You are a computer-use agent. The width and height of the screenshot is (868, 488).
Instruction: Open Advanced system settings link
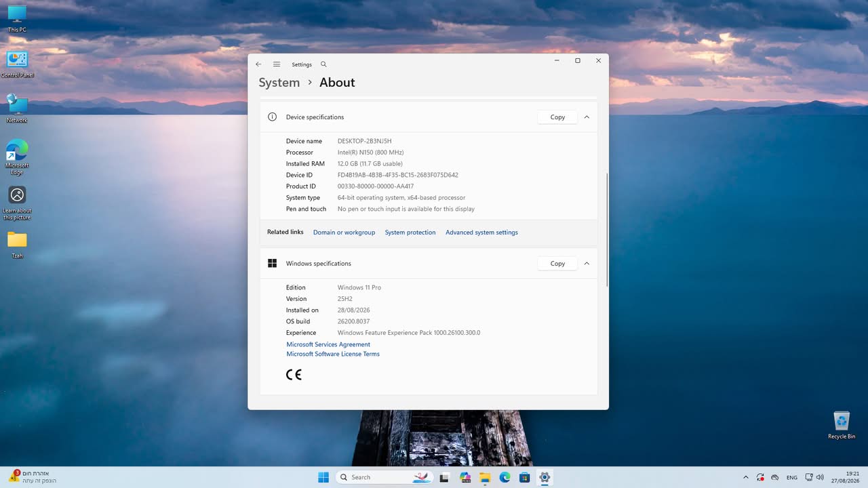pos(481,232)
